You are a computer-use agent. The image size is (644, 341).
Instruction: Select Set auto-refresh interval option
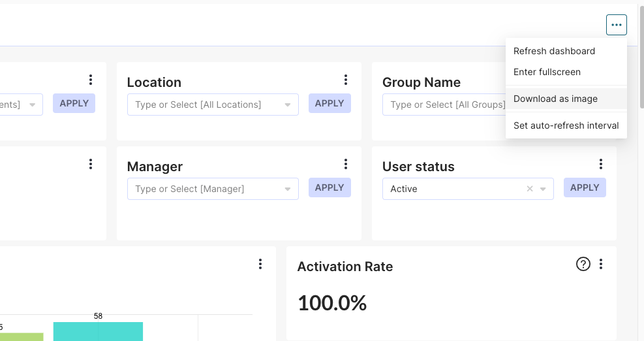tap(566, 125)
